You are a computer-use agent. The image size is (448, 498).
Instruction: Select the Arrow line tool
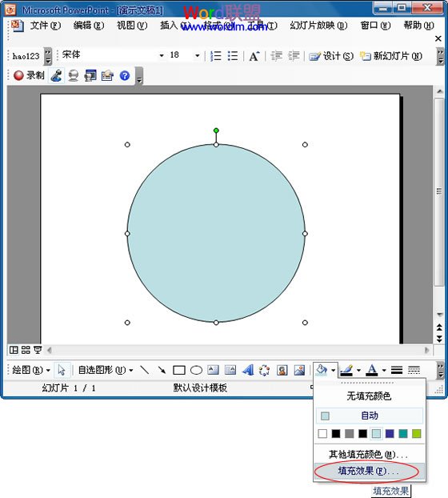[162, 370]
